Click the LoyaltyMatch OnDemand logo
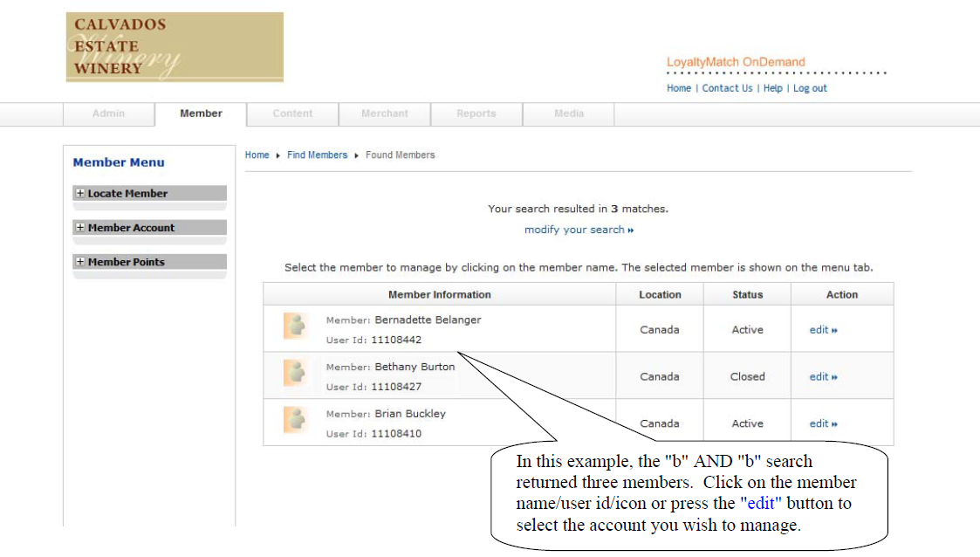 (736, 62)
